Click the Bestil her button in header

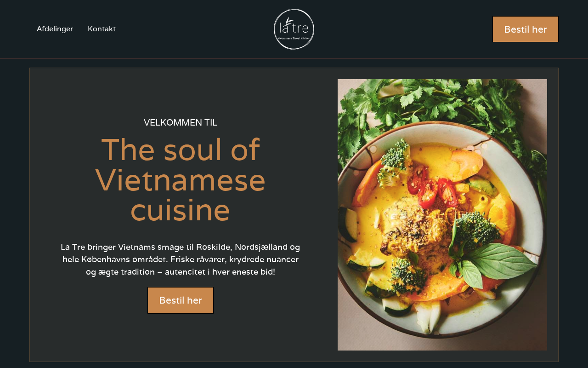(526, 29)
